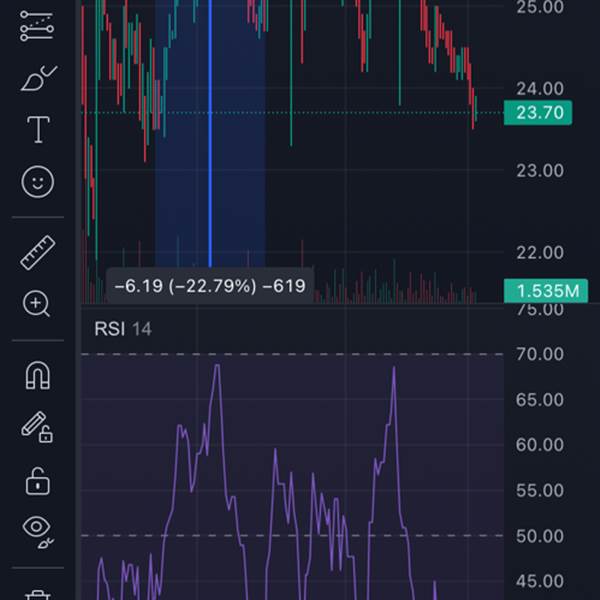Click the measurement result -6.19 (-22.79%) label
This screenshot has width=600, height=600.
click(x=209, y=286)
